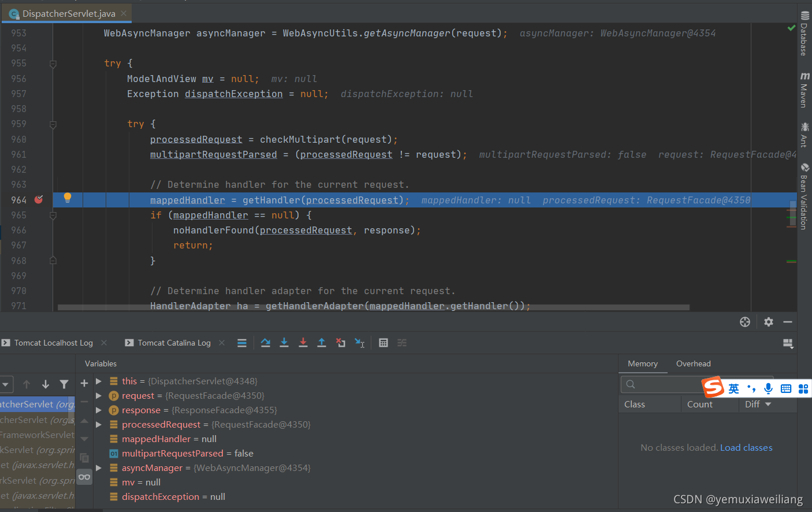Expand the 'request' variable node
Image resolution: width=812 pixels, height=512 pixels.
[x=99, y=396]
